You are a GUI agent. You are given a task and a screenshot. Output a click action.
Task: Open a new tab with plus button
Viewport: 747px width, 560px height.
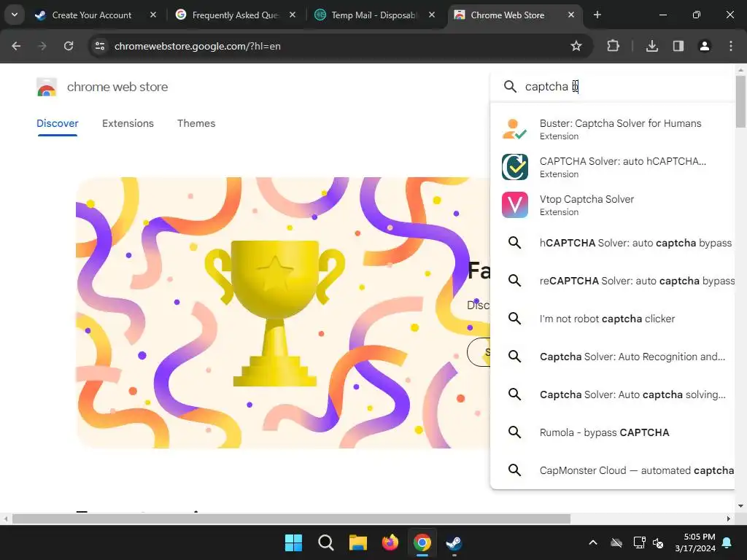pos(597,15)
